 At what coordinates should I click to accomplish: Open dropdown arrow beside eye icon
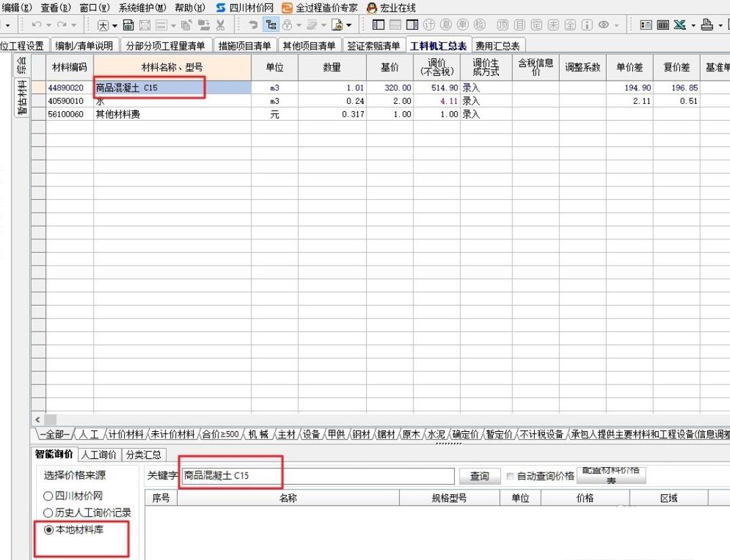616,25
